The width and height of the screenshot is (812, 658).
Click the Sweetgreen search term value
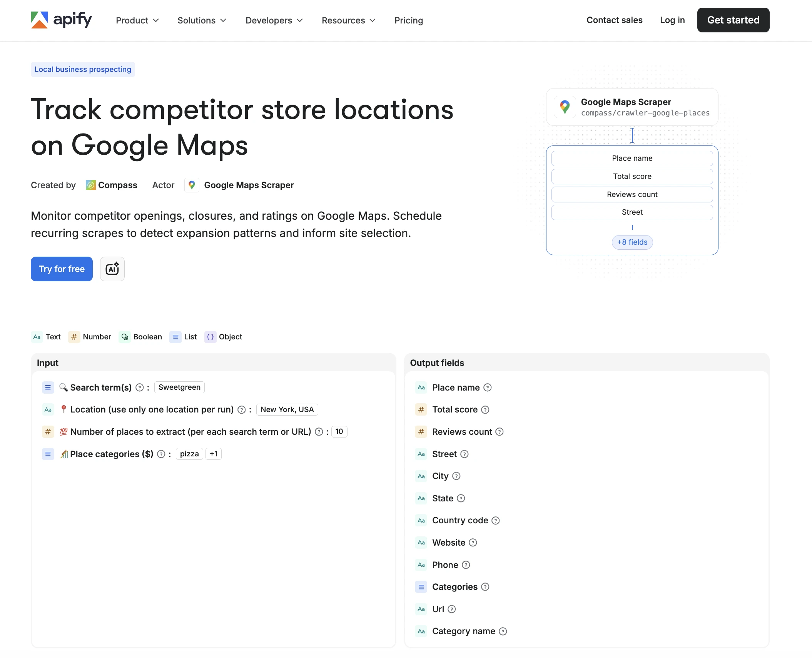point(179,387)
